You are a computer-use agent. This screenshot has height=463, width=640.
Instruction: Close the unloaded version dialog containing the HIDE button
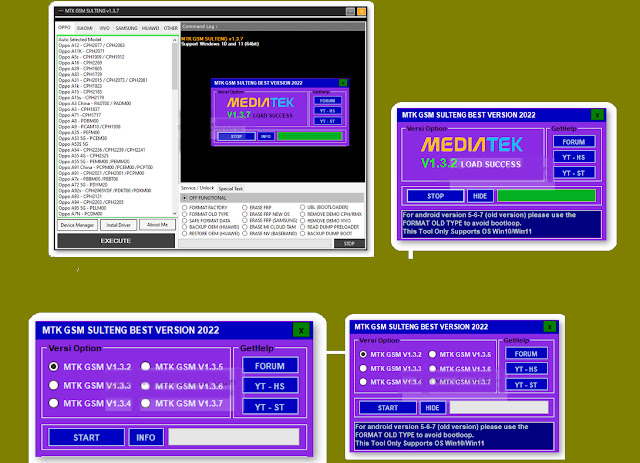tap(549, 327)
